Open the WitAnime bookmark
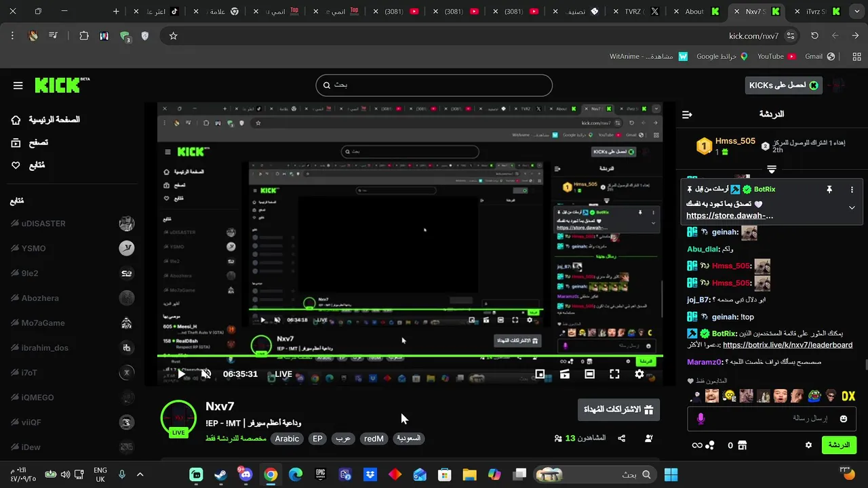The image size is (868, 488). [x=649, y=56]
